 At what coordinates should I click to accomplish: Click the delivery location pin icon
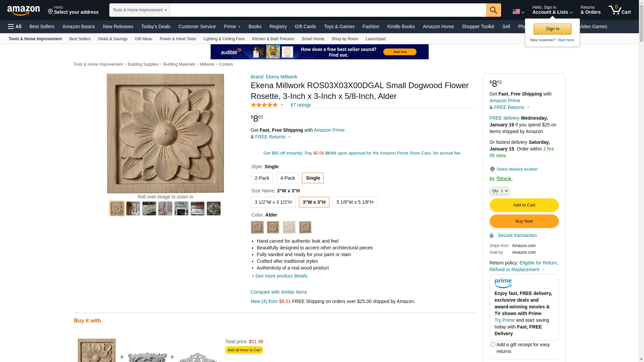coord(492,169)
